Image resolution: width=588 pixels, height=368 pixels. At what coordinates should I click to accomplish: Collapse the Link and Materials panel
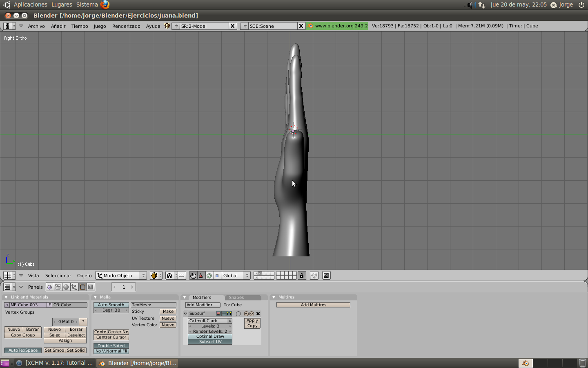6,297
